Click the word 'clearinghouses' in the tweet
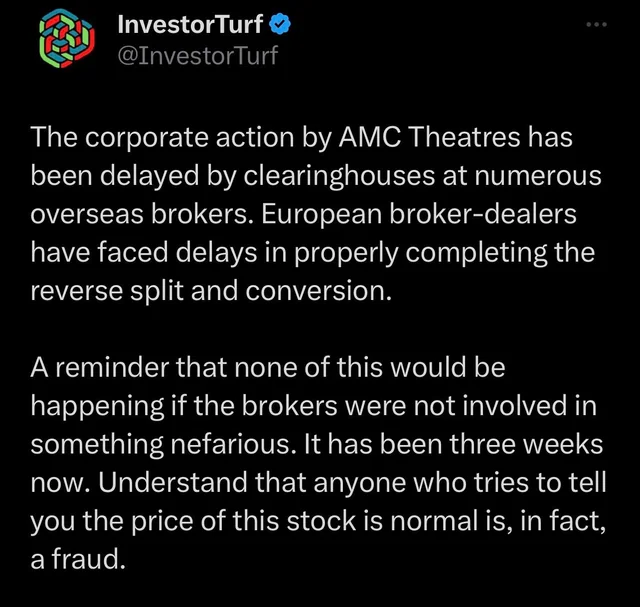This screenshot has height=607, width=640. click(x=339, y=176)
